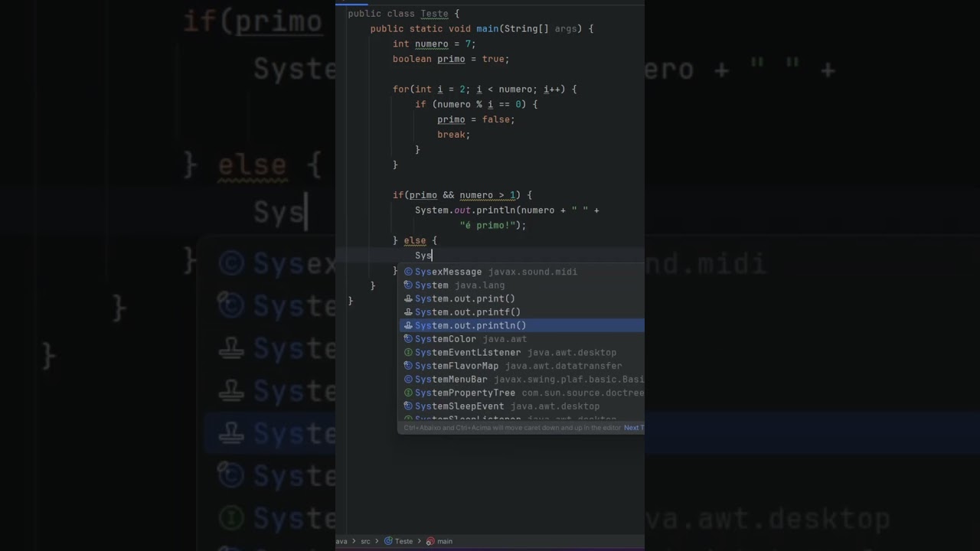
Task: Choose SystemFlavorMap java.awt.datatransfer suggestion
Action: [x=521, y=366]
